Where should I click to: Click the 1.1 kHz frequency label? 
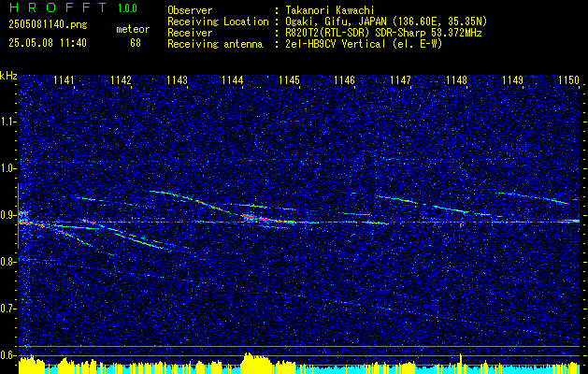7,122
